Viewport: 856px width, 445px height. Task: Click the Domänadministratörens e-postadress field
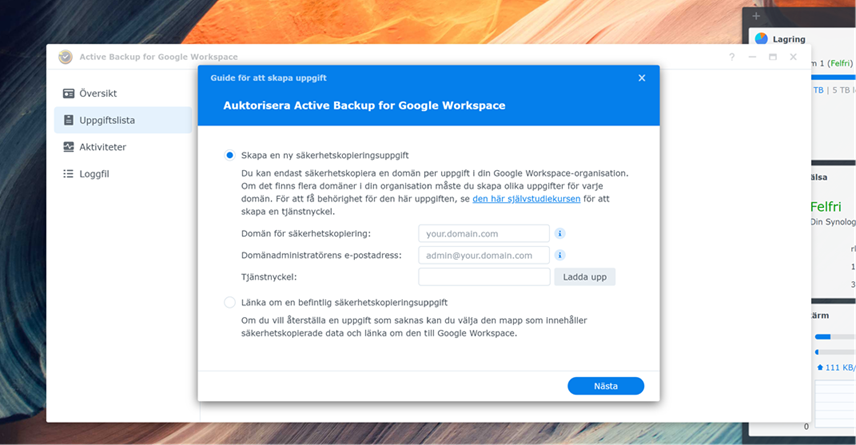[x=484, y=255]
